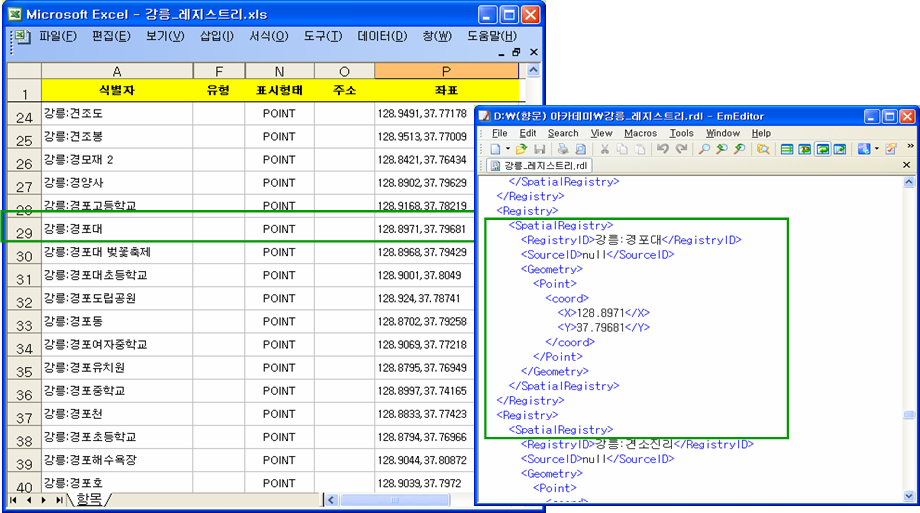Click the EmEditor vertical scrollbar thumb

908,415
